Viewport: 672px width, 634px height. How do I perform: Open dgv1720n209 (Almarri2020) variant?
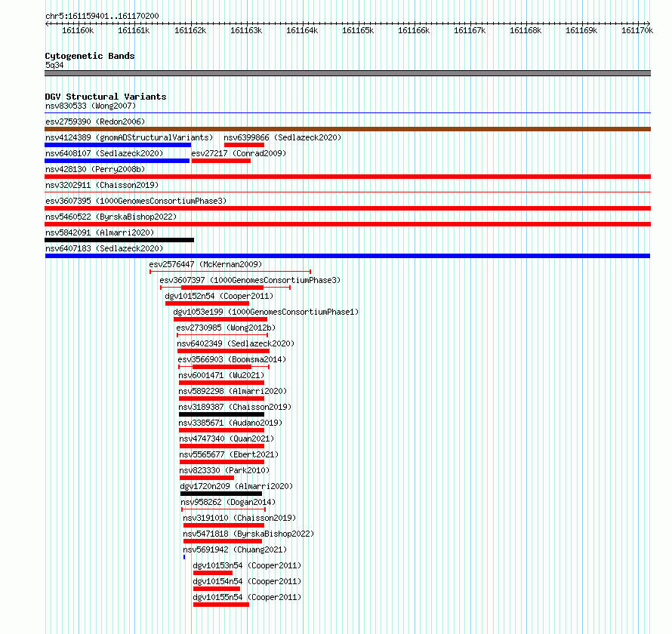pos(236,486)
